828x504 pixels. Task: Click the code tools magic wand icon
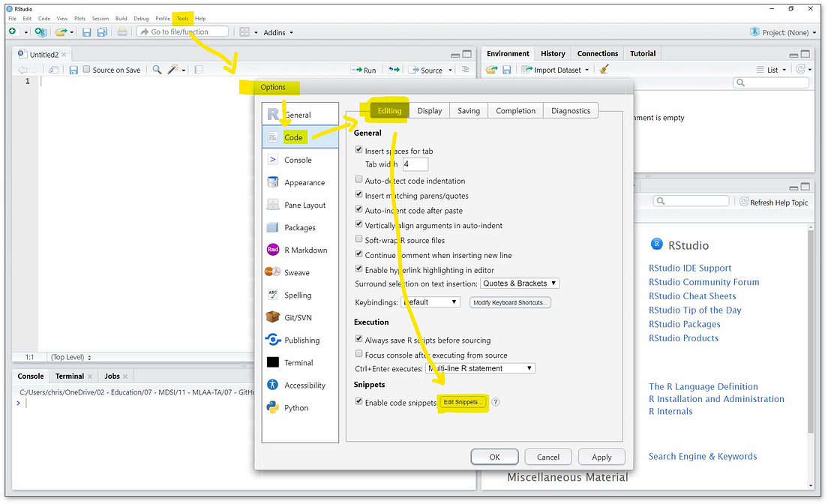coord(172,70)
